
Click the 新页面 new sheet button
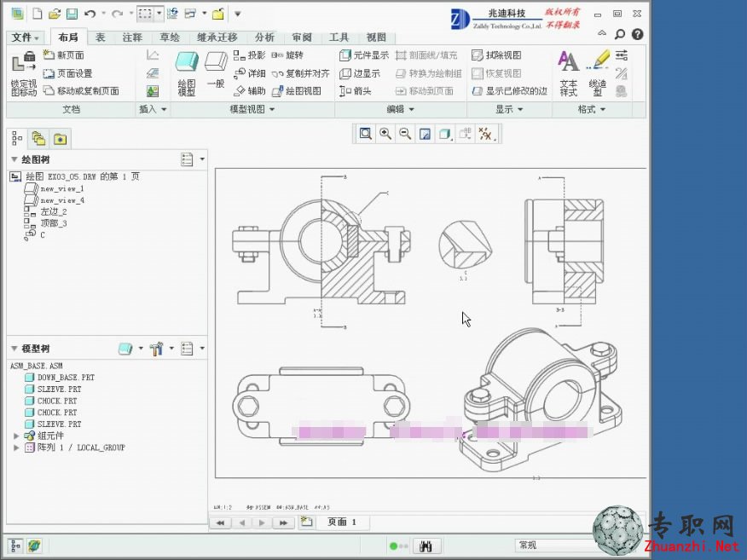click(x=64, y=55)
